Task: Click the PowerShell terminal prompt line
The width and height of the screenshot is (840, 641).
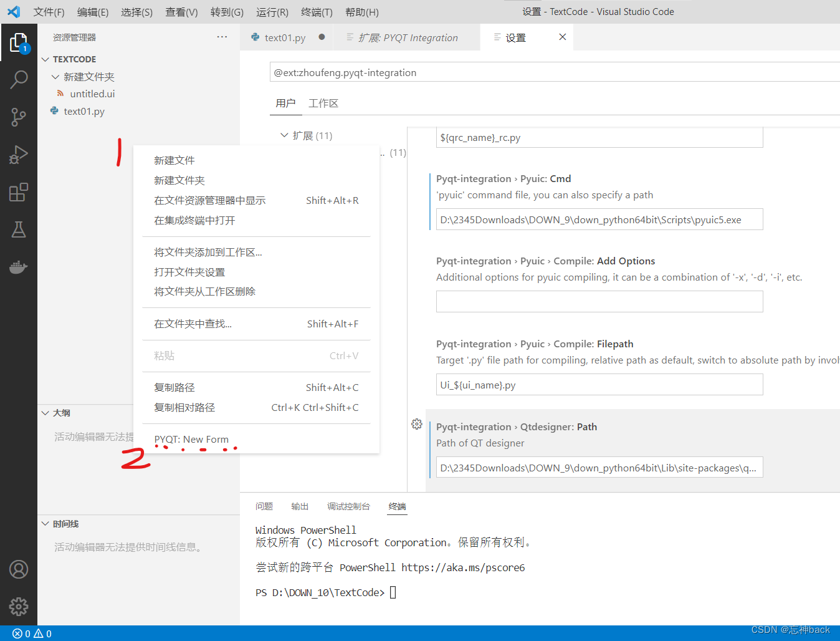Action: [326, 592]
